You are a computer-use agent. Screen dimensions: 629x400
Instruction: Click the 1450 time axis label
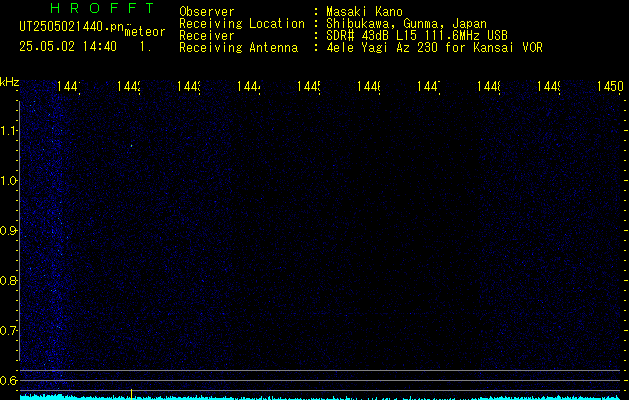click(609, 86)
